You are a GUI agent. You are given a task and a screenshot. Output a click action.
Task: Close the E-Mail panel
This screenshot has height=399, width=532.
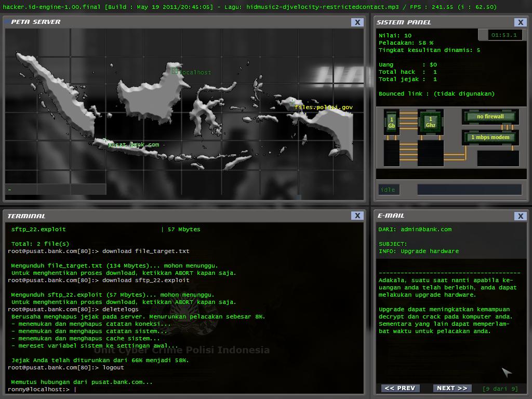pyautogui.click(x=520, y=216)
